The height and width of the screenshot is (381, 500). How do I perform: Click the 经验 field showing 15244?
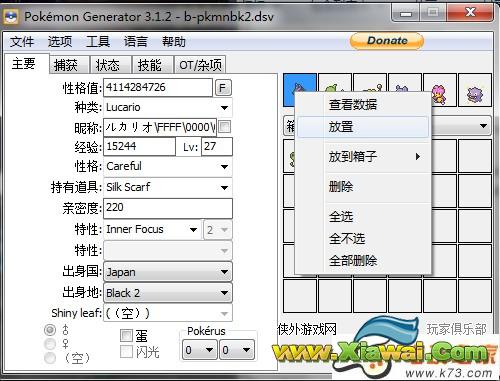click(x=139, y=146)
